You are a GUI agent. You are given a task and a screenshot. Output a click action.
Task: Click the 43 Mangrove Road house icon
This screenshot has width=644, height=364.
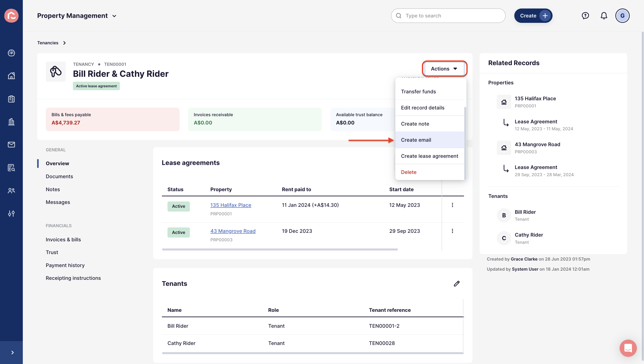[x=504, y=148]
